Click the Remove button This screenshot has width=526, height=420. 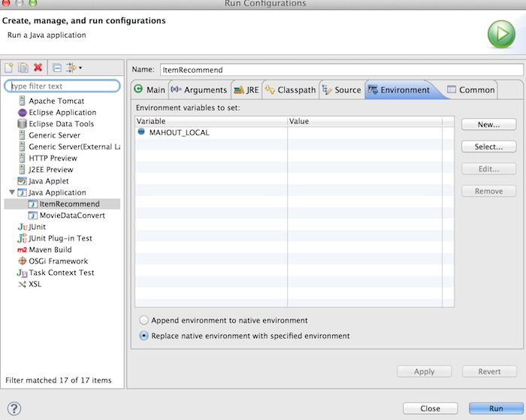click(x=488, y=191)
